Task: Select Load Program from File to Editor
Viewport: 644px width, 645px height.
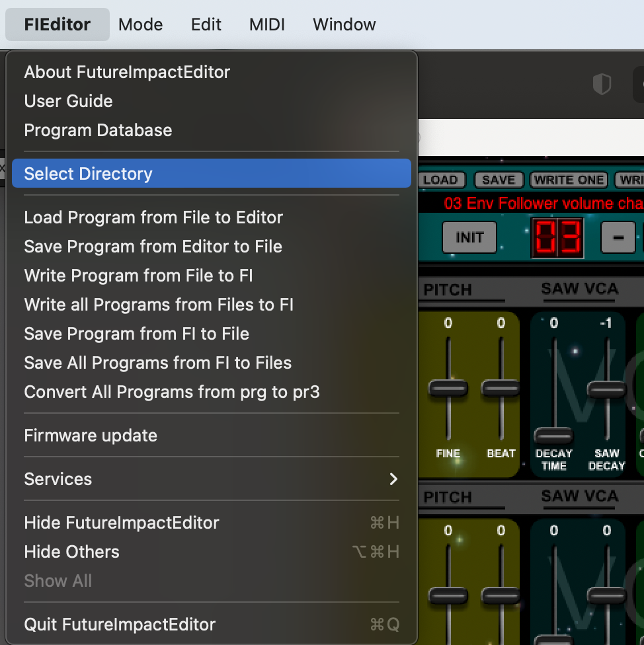Action: pyautogui.click(x=212, y=217)
